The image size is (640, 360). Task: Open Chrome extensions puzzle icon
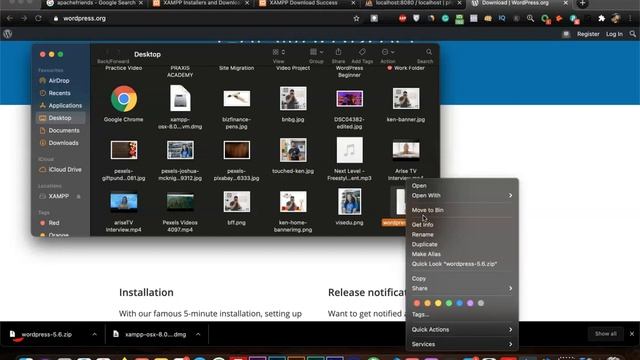coord(601,18)
